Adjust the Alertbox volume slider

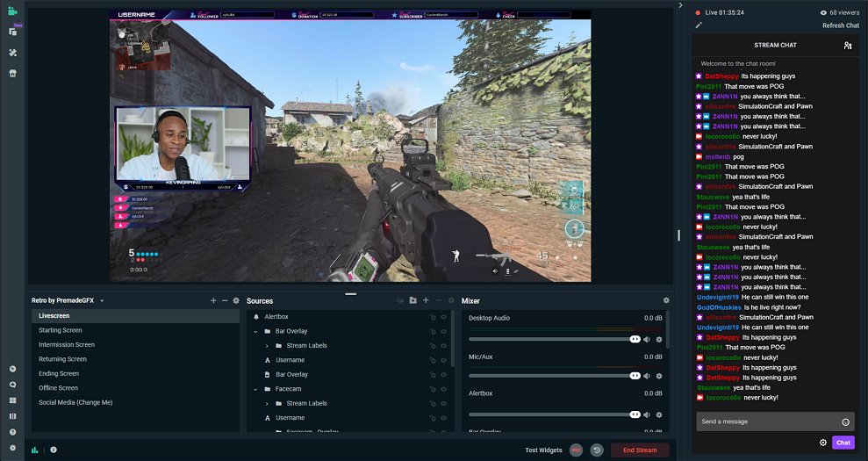pos(554,414)
